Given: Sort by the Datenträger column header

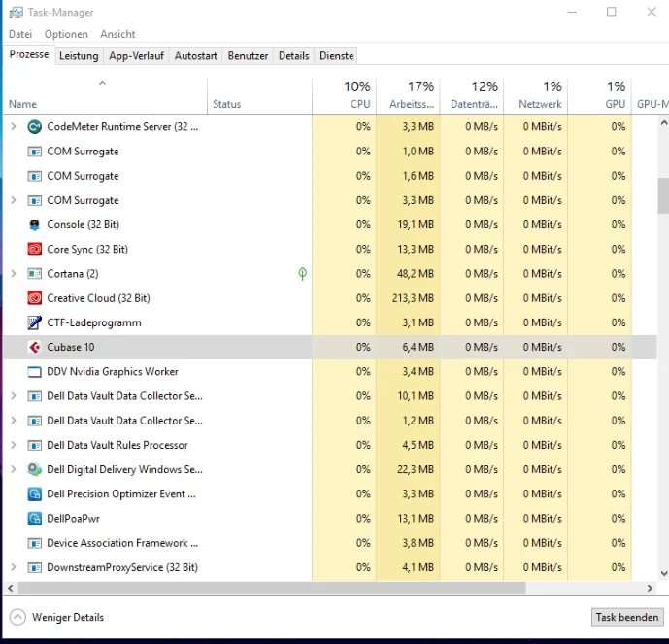Looking at the screenshot, I should [x=472, y=96].
